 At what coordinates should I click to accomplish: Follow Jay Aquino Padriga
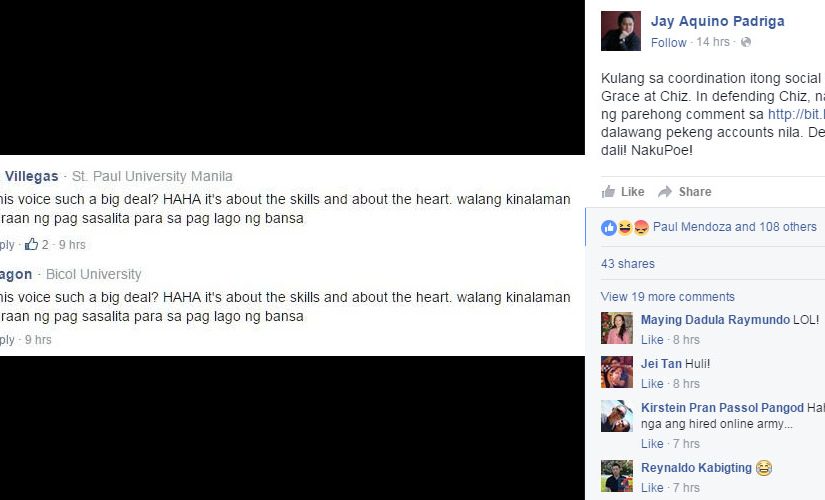click(x=668, y=43)
